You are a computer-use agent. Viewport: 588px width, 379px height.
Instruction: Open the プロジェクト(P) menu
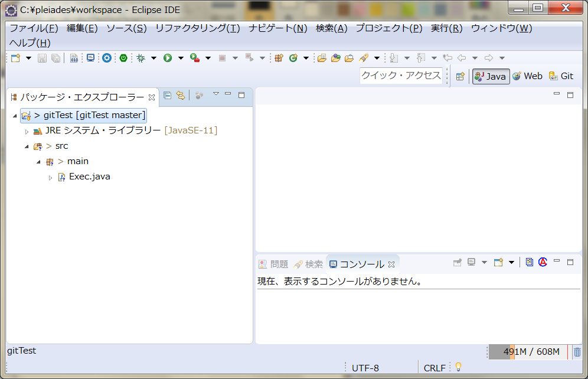tap(389, 28)
